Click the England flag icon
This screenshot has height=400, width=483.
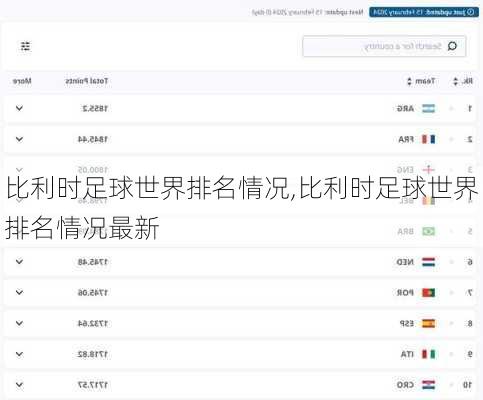[x=428, y=170]
